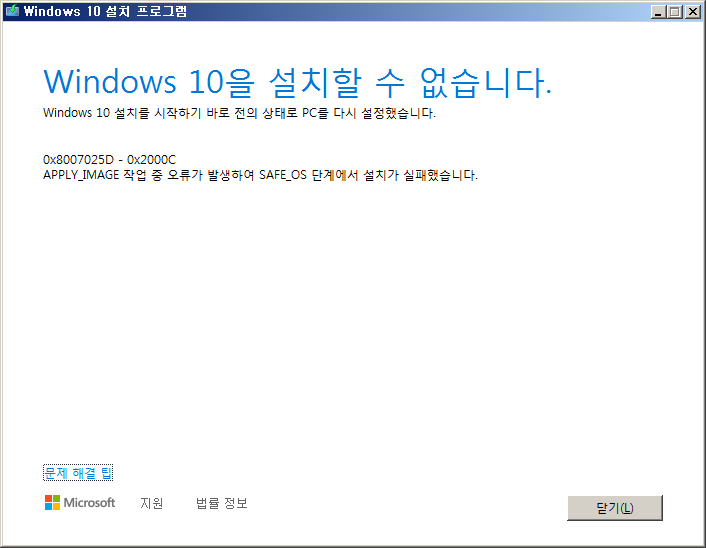Click the 닫기(L) button
The image size is (706, 548).
(x=615, y=508)
